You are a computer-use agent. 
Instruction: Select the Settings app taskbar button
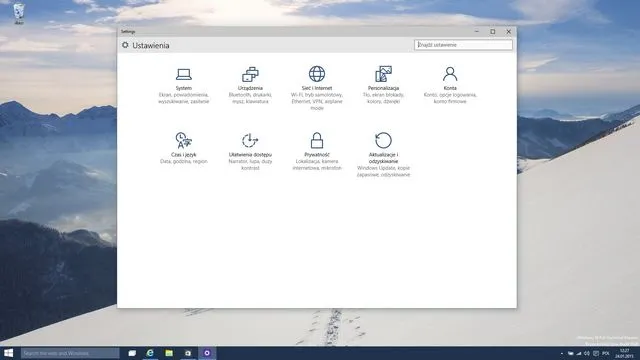coord(207,353)
